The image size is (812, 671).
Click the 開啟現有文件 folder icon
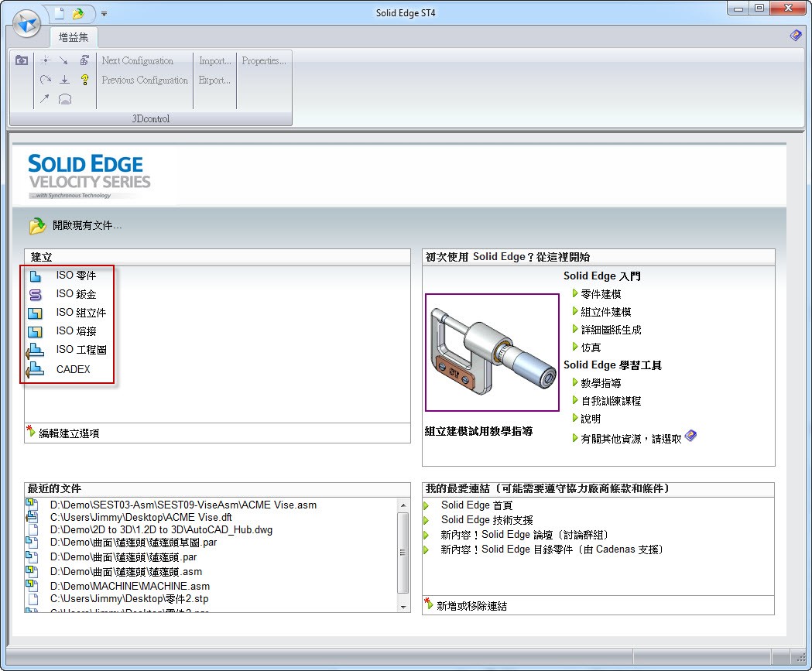pyautogui.click(x=37, y=226)
